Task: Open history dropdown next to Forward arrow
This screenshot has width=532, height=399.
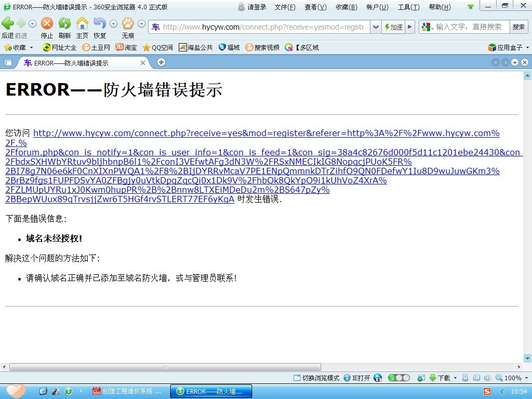Action: tap(32, 24)
